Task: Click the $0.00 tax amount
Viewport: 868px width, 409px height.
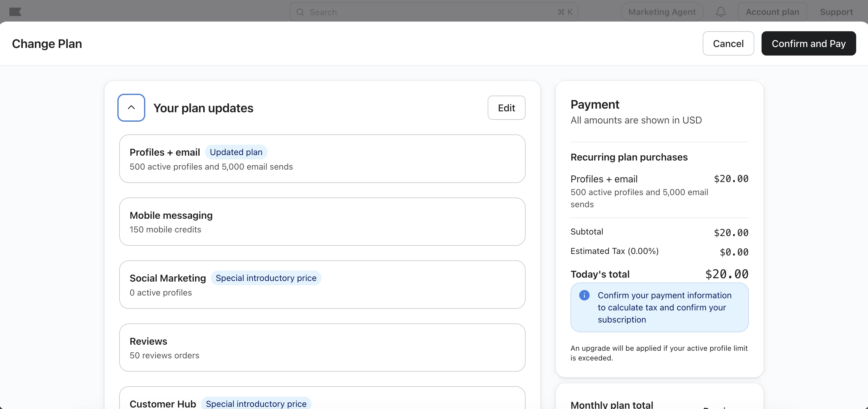Action: [x=734, y=252]
